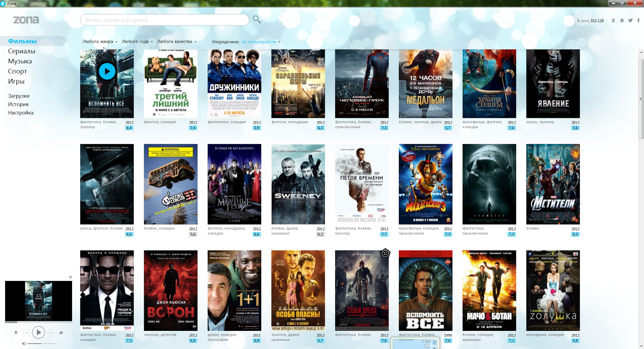Open the Новый Человек-паук poster
This screenshot has height=349, width=644.
click(x=362, y=84)
